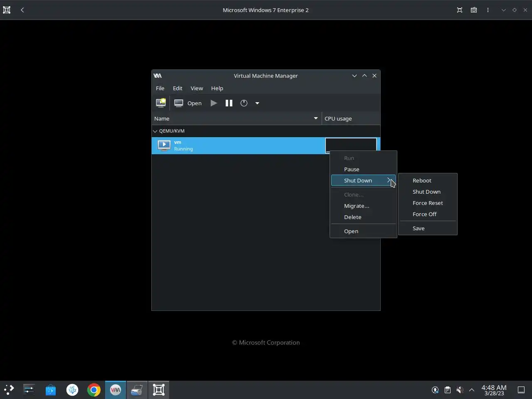Click the new virtual machine icon

tap(161, 103)
